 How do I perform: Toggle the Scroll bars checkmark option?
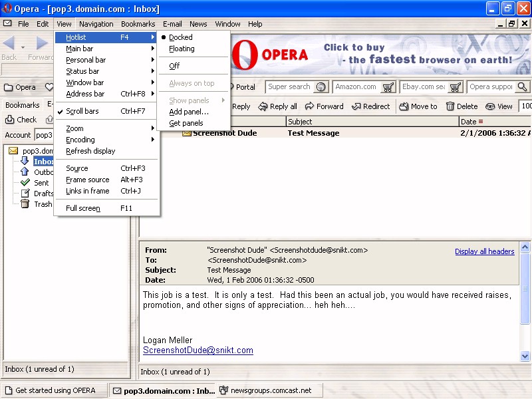106,111
